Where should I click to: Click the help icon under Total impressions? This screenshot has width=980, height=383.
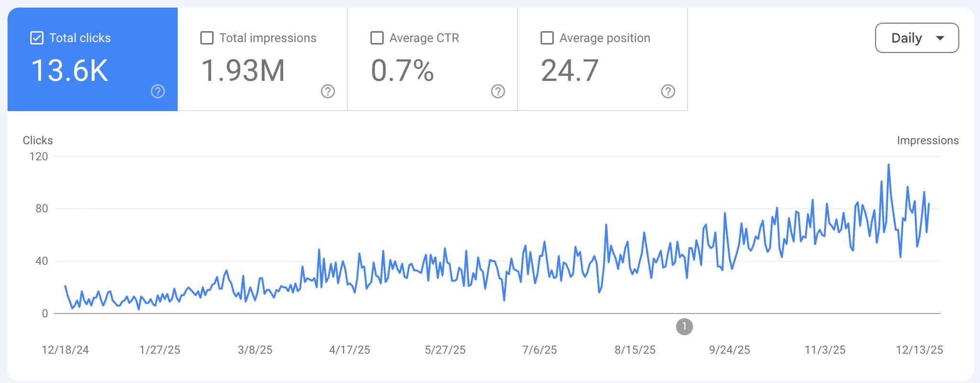pyautogui.click(x=327, y=91)
